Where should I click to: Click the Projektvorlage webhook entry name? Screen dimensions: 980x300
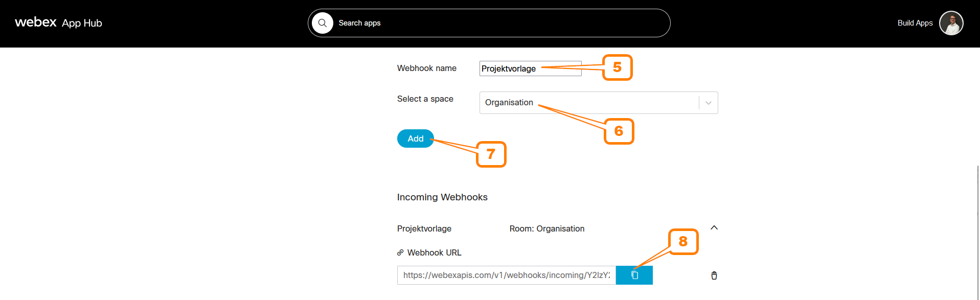tap(424, 228)
